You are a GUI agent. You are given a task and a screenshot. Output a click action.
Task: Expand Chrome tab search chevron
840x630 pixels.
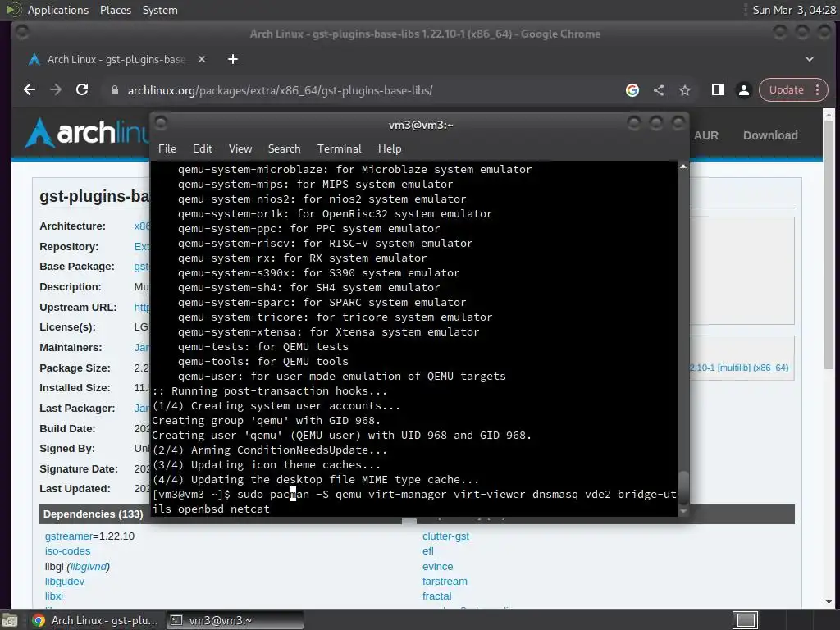coord(810,59)
